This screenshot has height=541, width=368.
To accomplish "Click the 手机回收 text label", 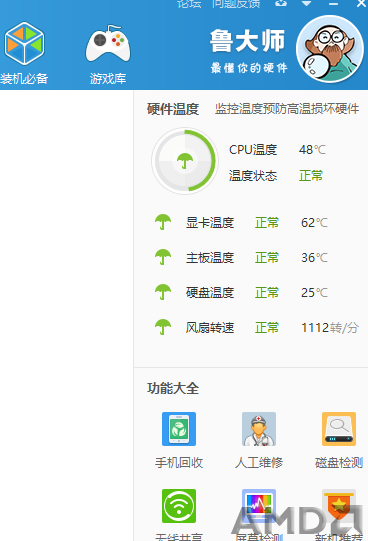I will [x=179, y=463].
